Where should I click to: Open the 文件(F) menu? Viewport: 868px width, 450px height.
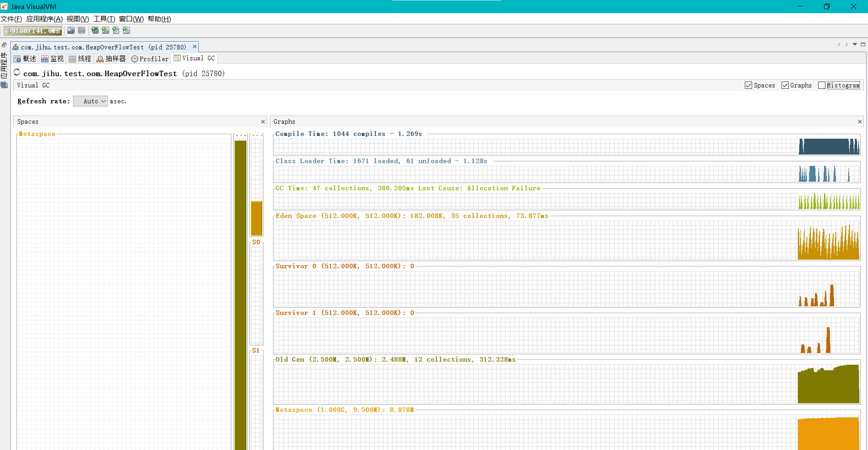tap(11, 19)
